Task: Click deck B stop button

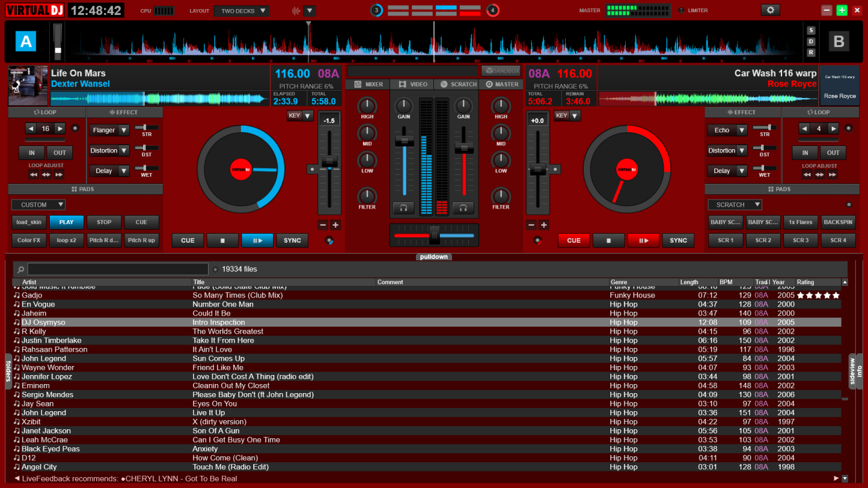Action: (x=609, y=240)
